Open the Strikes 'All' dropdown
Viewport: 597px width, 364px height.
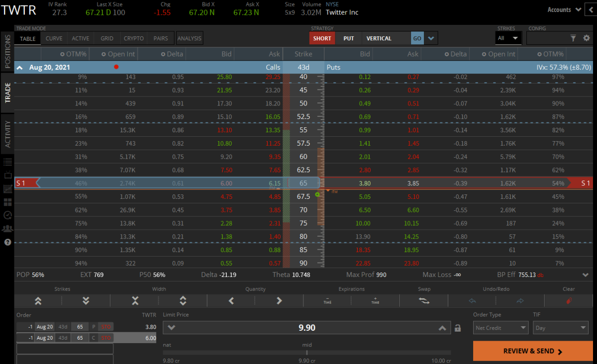[508, 38]
